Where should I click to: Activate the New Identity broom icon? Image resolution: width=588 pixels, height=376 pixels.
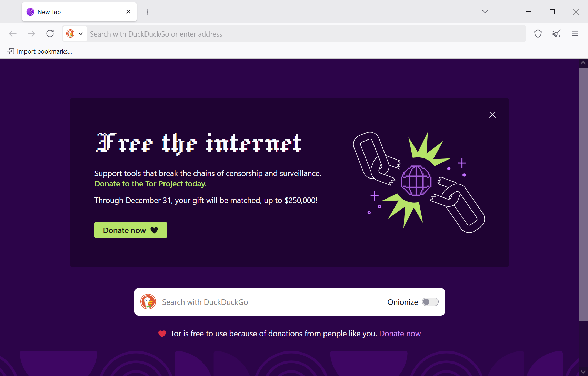556,33
